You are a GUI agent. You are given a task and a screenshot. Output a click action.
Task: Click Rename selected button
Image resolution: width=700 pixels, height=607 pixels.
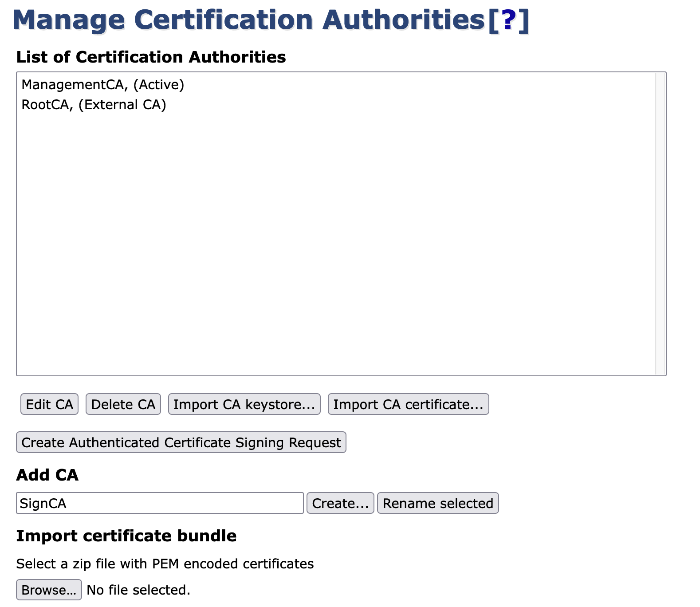click(438, 503)
